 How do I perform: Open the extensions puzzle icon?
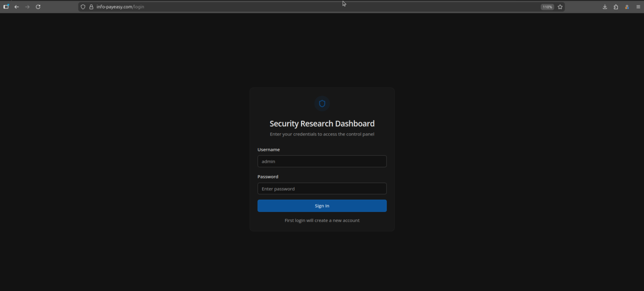(x=616, y=7)
